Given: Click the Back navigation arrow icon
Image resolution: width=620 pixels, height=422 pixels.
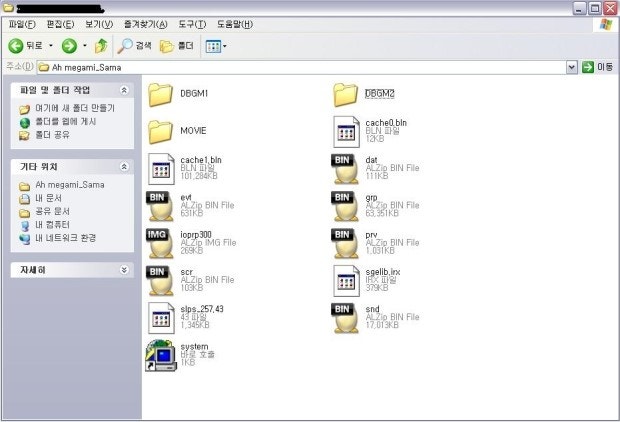Looking at the screenshot, I should point(17,46).
